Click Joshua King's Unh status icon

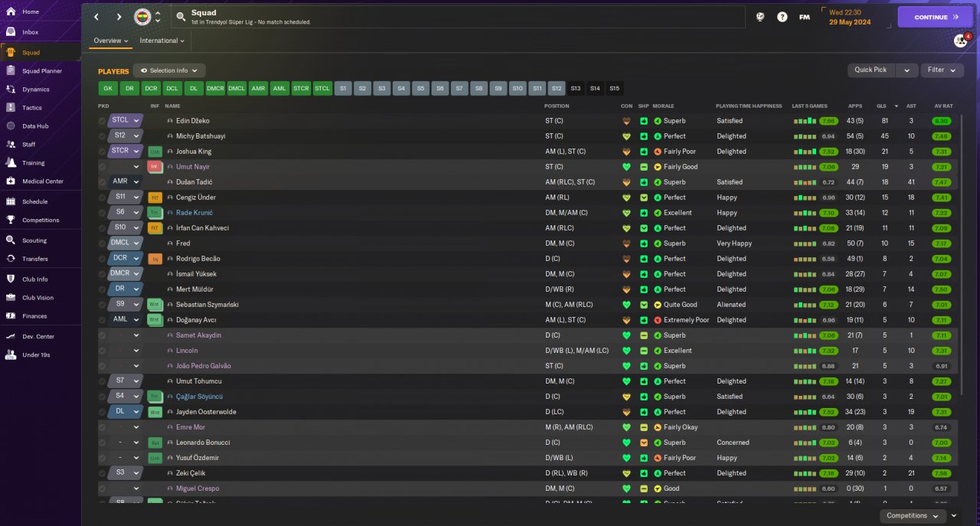click(x=155, y=152)
